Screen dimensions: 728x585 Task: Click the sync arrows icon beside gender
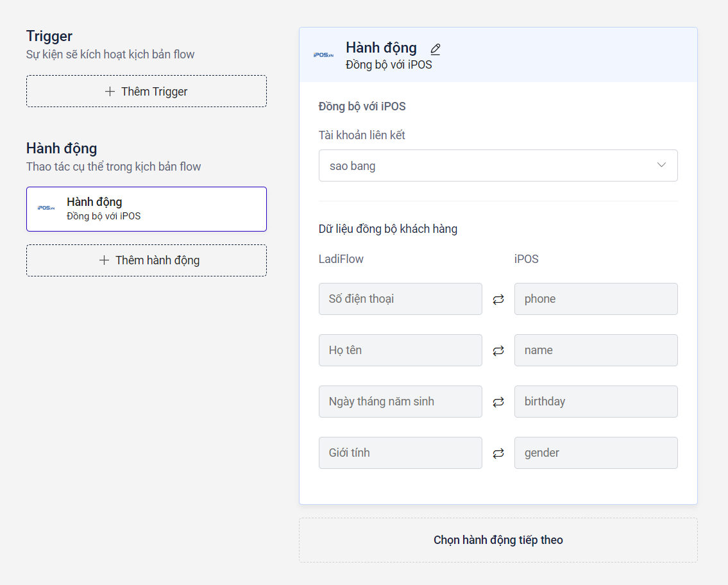pos(498,454)
